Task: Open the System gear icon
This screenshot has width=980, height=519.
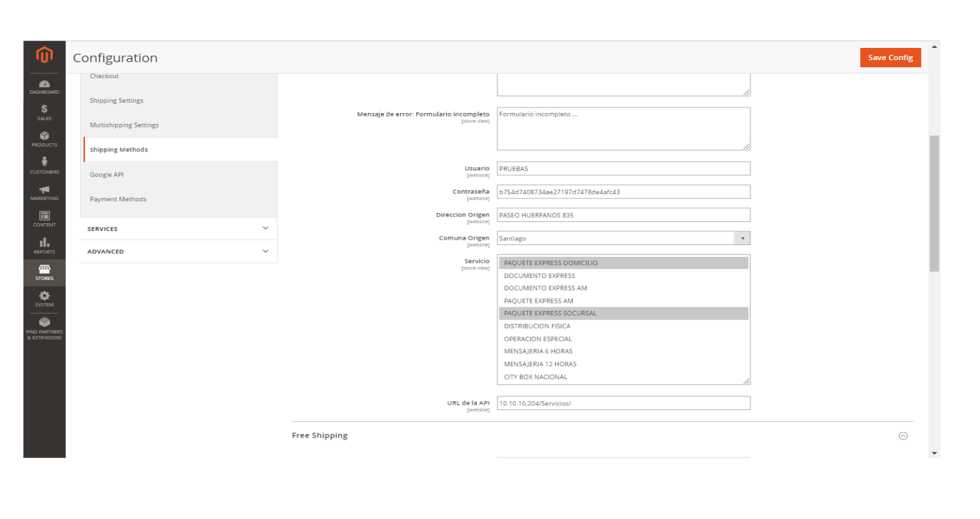Action: point(45,299)
